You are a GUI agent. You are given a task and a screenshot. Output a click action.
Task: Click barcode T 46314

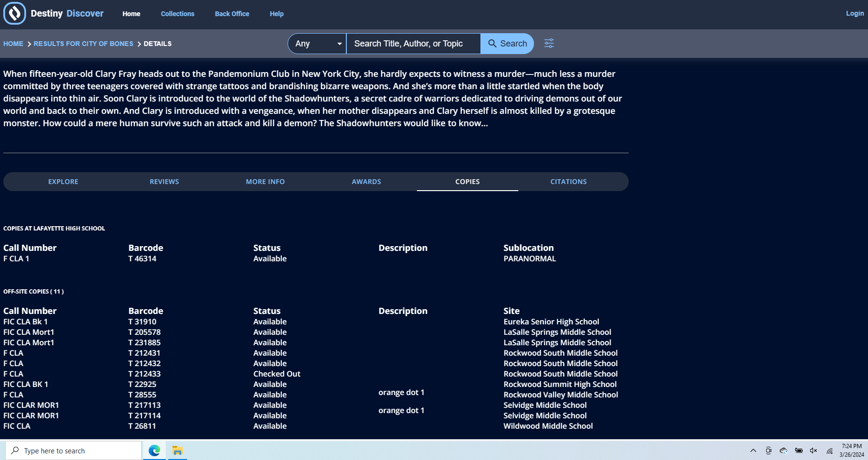[x=142, y=258]
